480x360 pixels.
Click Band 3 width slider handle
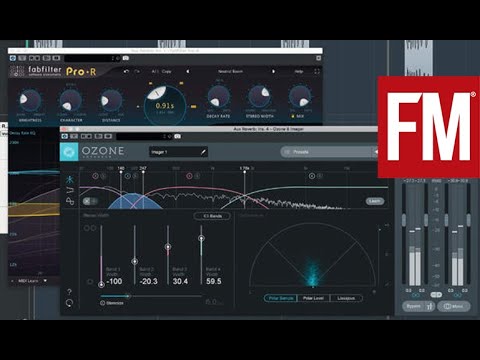point(168,247)
